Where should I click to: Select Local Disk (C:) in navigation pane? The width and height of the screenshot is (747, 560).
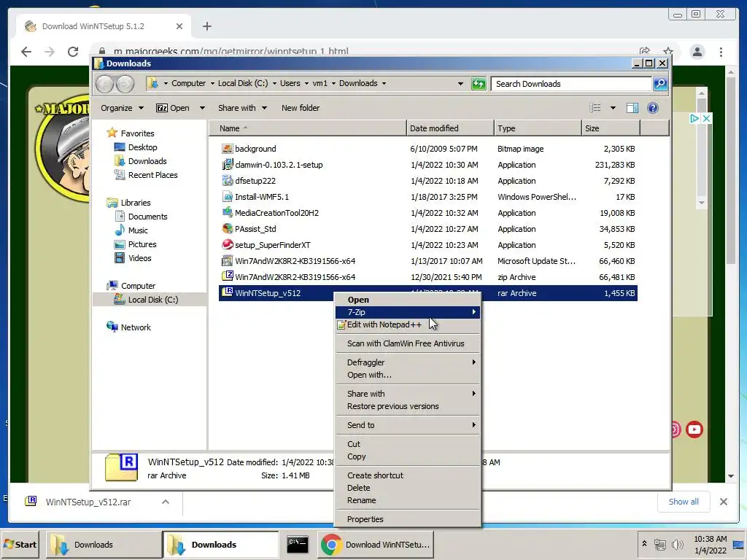pyautogui.click(x=153, y=300)
